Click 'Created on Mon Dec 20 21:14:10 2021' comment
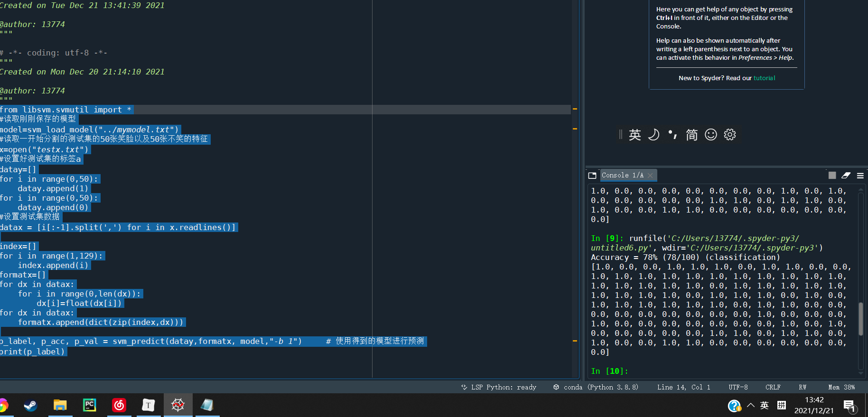Screen dimensions: 868x417 [x=82, y=72]
